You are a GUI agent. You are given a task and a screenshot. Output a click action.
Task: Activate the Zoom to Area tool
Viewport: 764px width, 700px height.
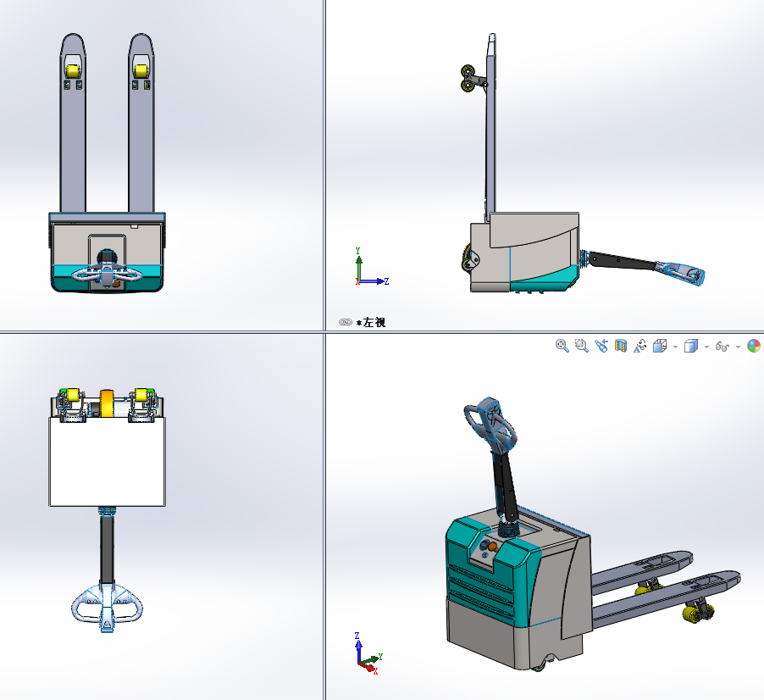pos(582,346)
